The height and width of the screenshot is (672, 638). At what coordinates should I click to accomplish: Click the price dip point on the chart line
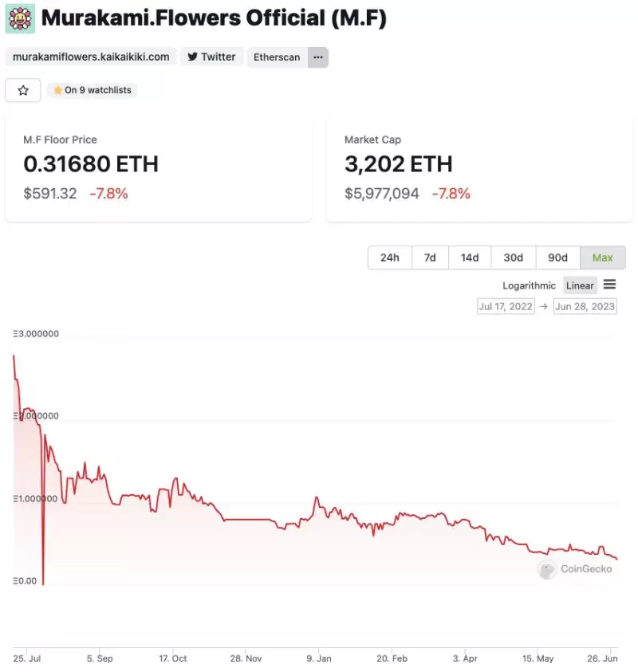point(43,584)
